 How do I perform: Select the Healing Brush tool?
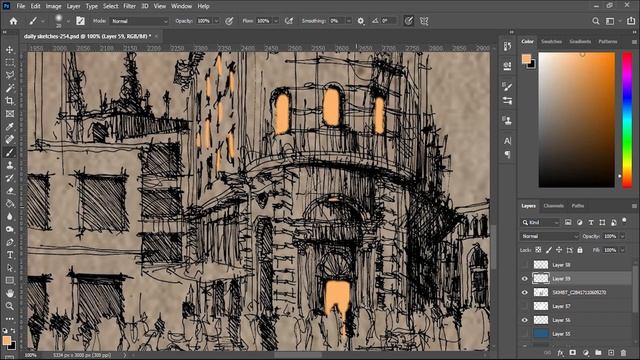pos(10,139)
